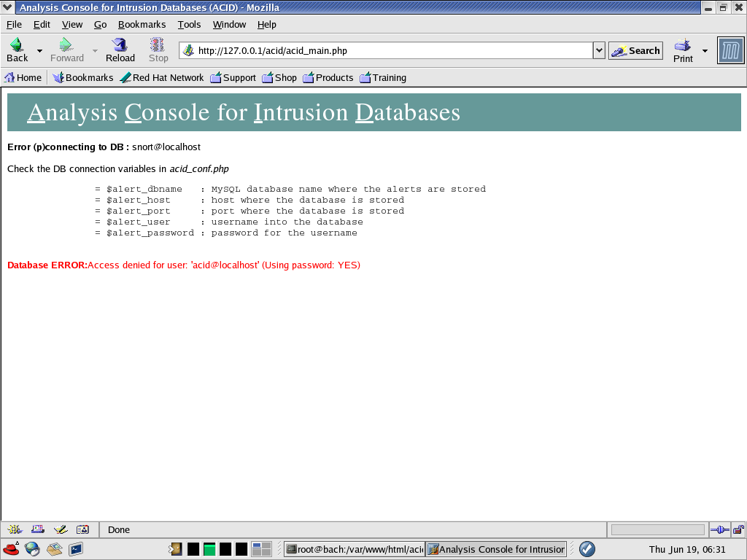The image size is (747, 560).
Task: Open Address Book from the status bar icon
Action: point(83,529)
